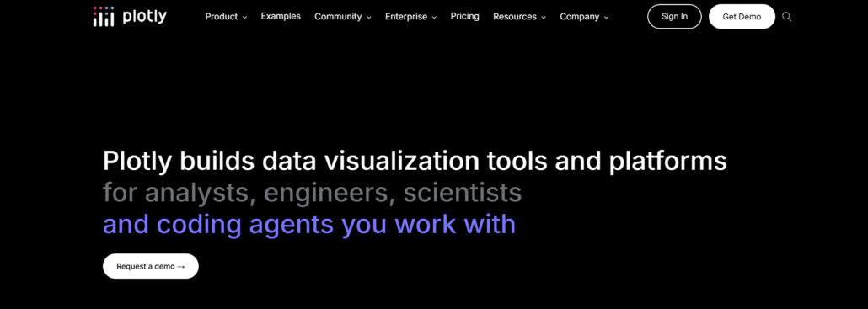Select the Enterprise menu label

pos(406,17)
